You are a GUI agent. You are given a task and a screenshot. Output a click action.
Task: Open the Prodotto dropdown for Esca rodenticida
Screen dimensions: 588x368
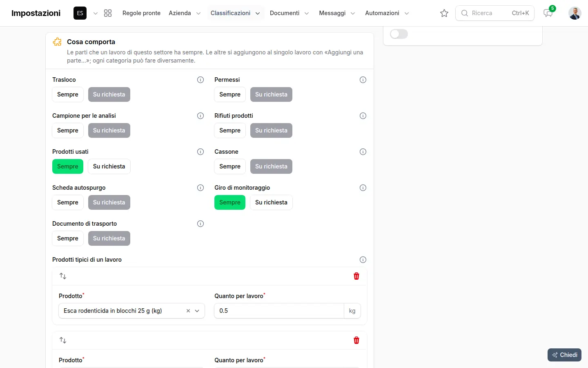[x=197, y=311]
